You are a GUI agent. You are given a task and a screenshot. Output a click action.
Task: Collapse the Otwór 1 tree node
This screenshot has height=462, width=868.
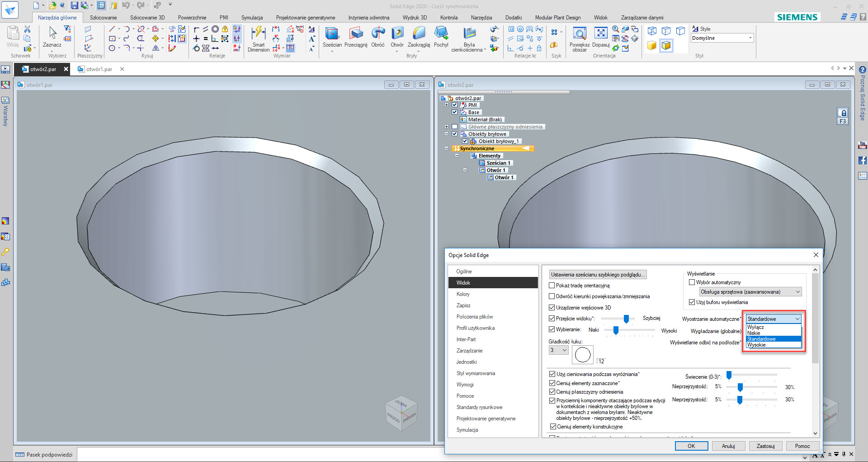click(465, 170)
